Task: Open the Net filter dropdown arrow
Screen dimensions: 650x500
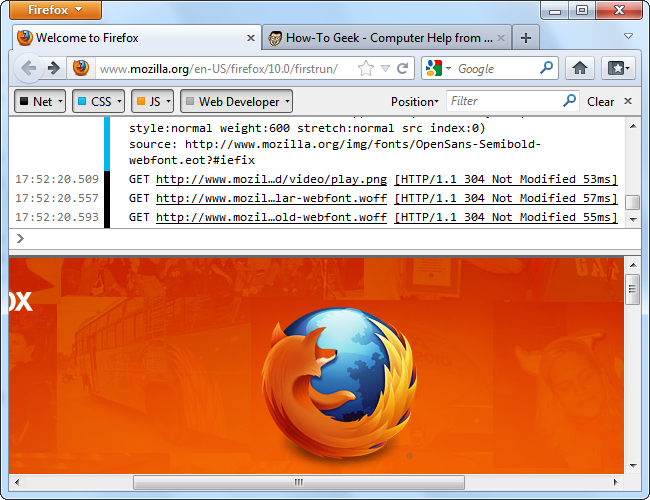Action: pos(61,101)
